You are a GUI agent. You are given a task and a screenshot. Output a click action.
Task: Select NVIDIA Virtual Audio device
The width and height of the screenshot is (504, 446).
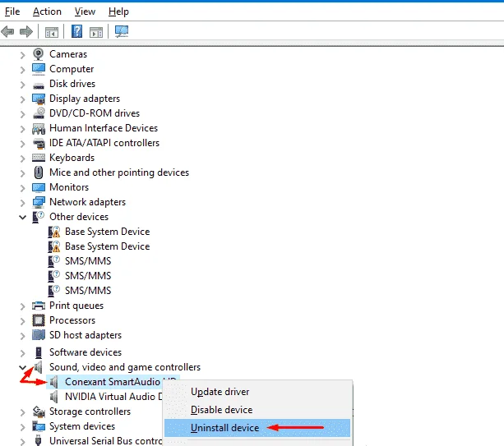coord(113,397)
